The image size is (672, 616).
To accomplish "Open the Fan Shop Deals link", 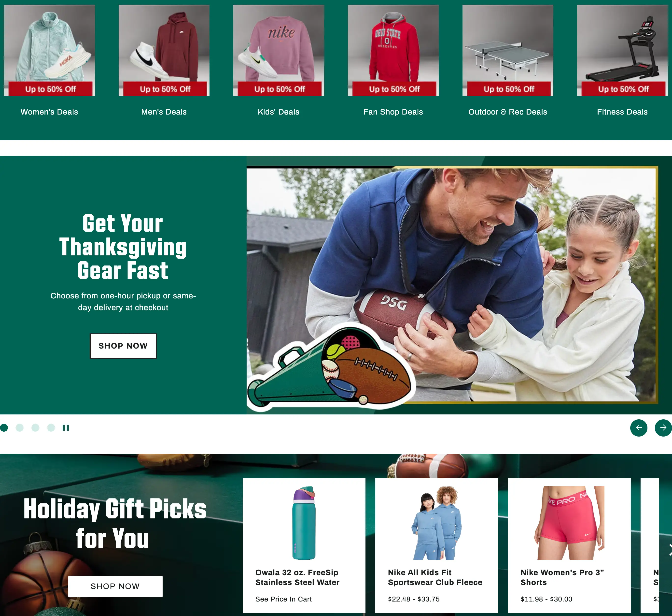I will (x=393, y=112).
